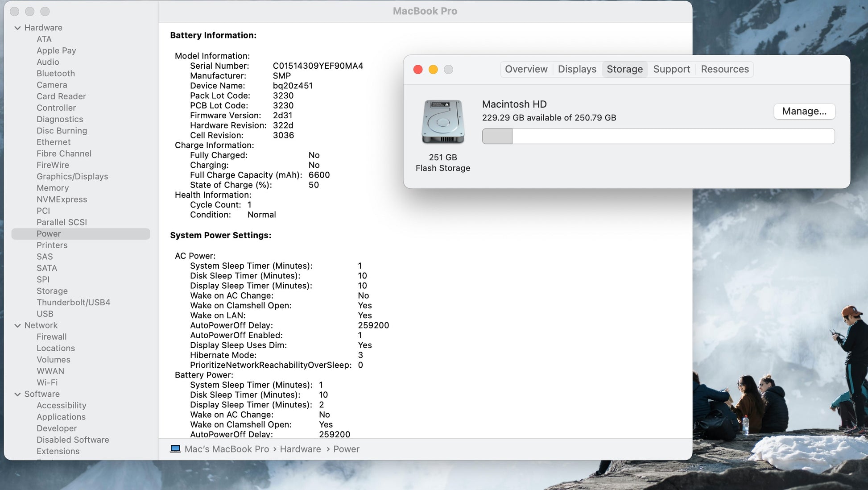Collapse the Network section
This screenshot has width=868, height=490.
point(18,325)
